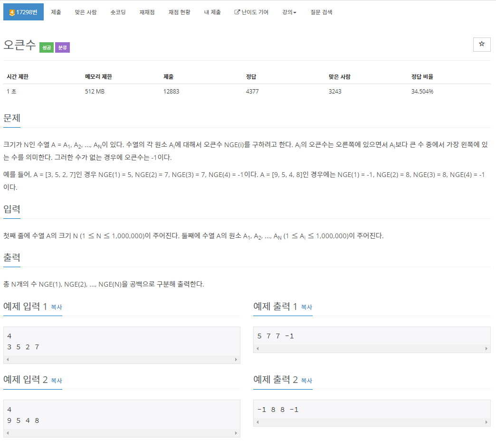Open the 질문 검색 tab
The height and width of the screenshot is (448, 496).
pyautogui.click(x=321, y=12)
